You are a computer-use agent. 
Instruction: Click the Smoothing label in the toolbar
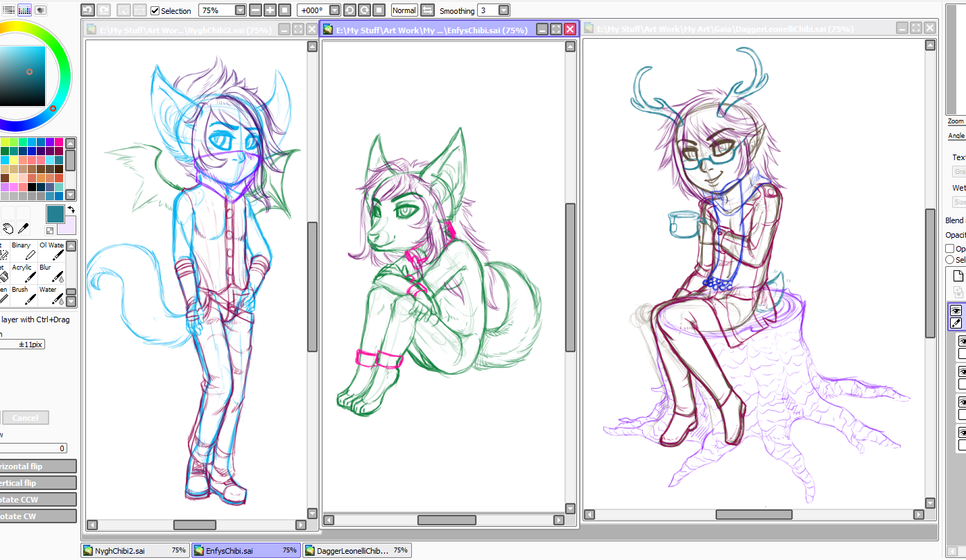(457, 11)
